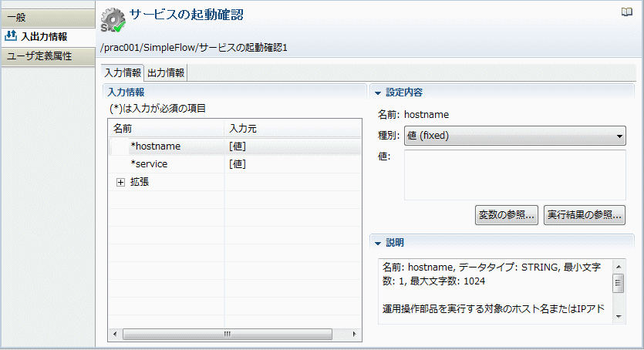Viewport: 644px width, 350px height.
Task: Click the 変数の参照... button
Action: pyautogui.click(x=507, y=215)
